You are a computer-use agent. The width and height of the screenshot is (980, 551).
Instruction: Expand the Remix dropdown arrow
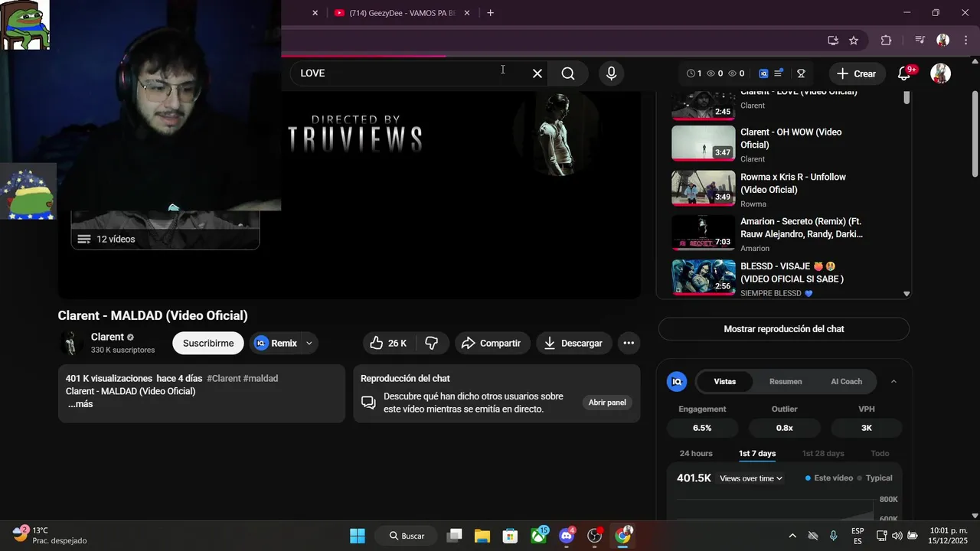(x=309, y=344)
